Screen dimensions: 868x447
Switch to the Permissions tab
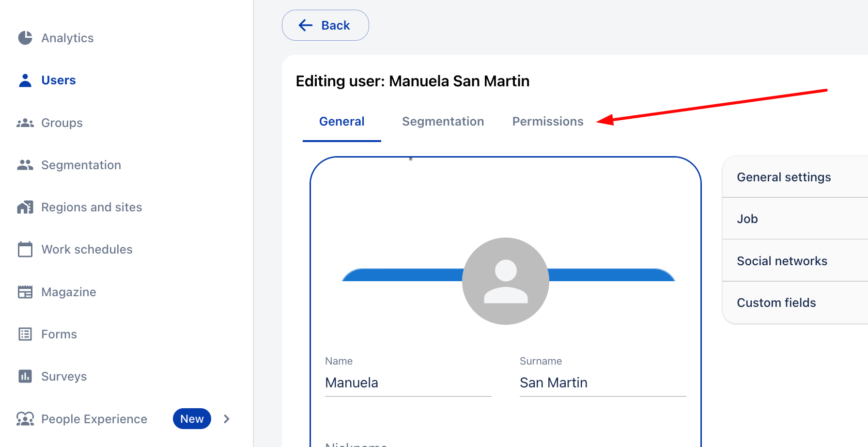coord(547,122)
